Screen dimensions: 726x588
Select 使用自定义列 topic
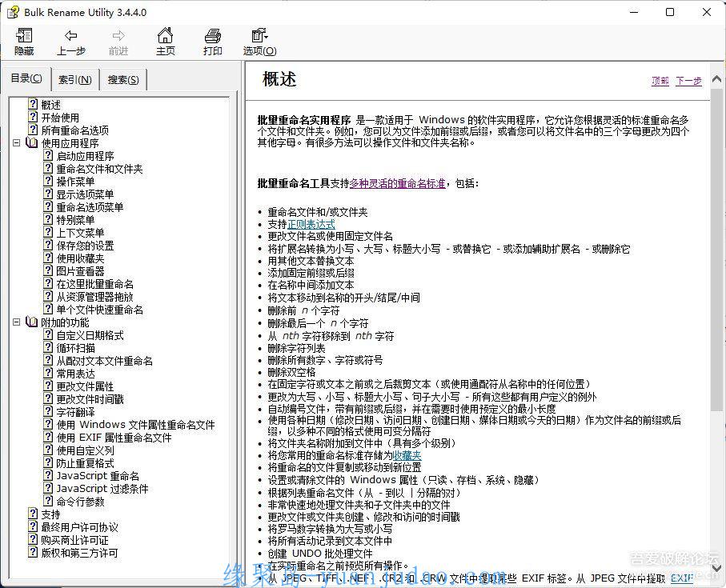pyautogui.click(x=85, y=450)
